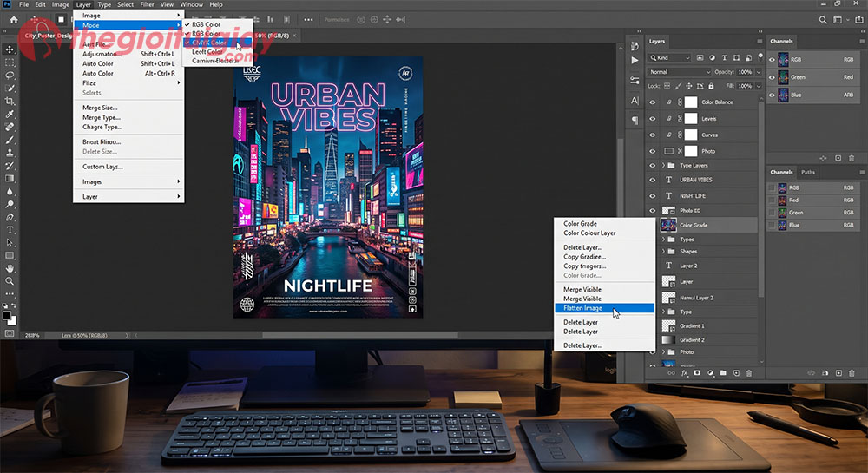
Task: Expand the Shapes layer group
Action: coord(663,252)
